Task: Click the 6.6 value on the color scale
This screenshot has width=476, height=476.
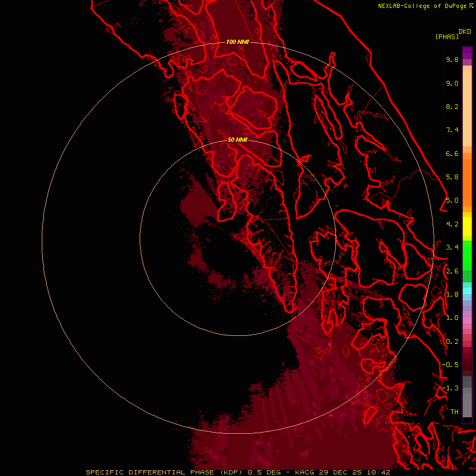Action: 452,153
